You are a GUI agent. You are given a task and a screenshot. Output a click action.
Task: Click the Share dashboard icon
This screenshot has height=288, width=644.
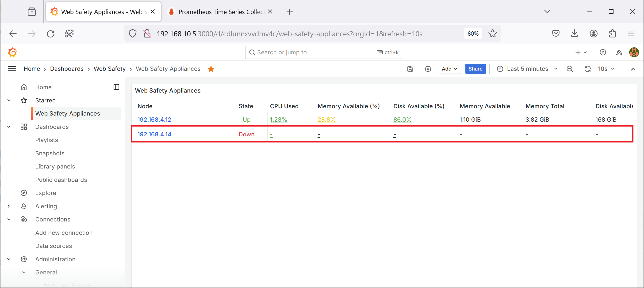click(475, 68)
